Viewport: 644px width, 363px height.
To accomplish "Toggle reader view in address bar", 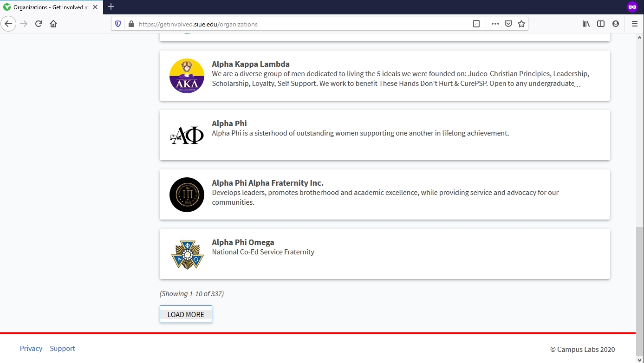I will coord(476,24).
